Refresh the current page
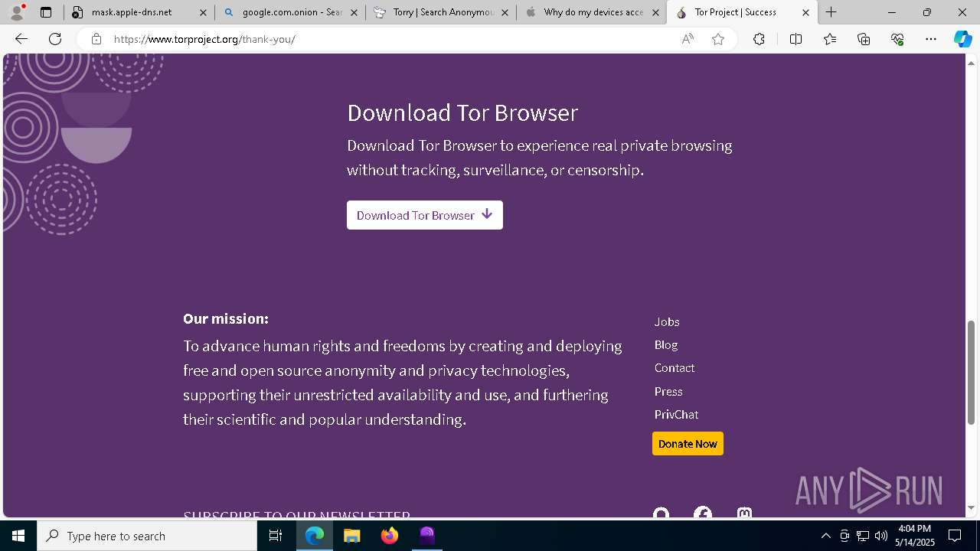 tap(55, 39)
